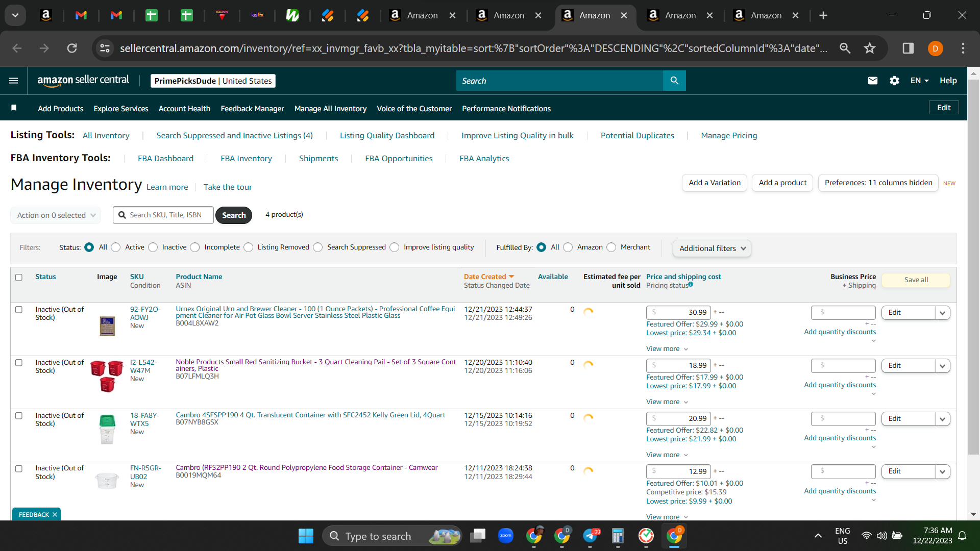The image size is (980, 551).
Task: Open the messages envelope icon
Action: click(873, 81)
